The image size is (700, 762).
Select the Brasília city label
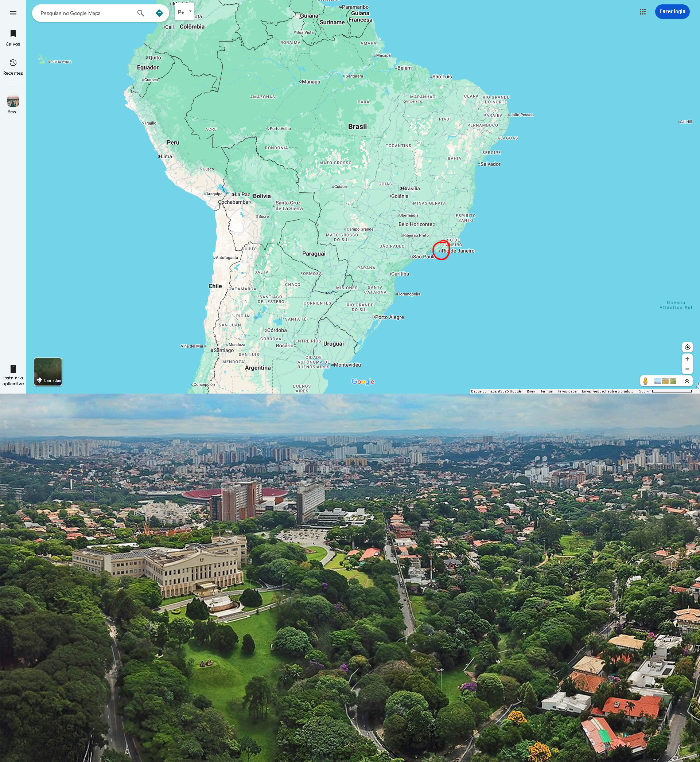click(x=411, y=188)
